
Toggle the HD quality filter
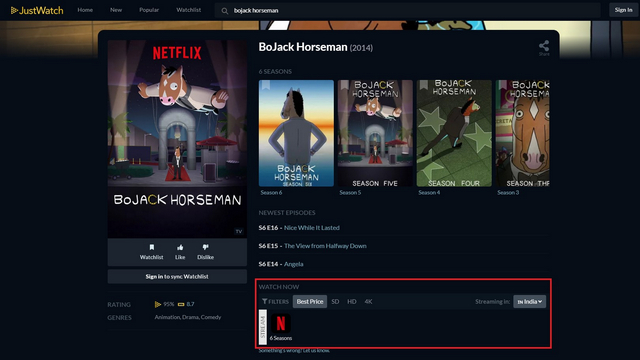(x=351, y=301)
